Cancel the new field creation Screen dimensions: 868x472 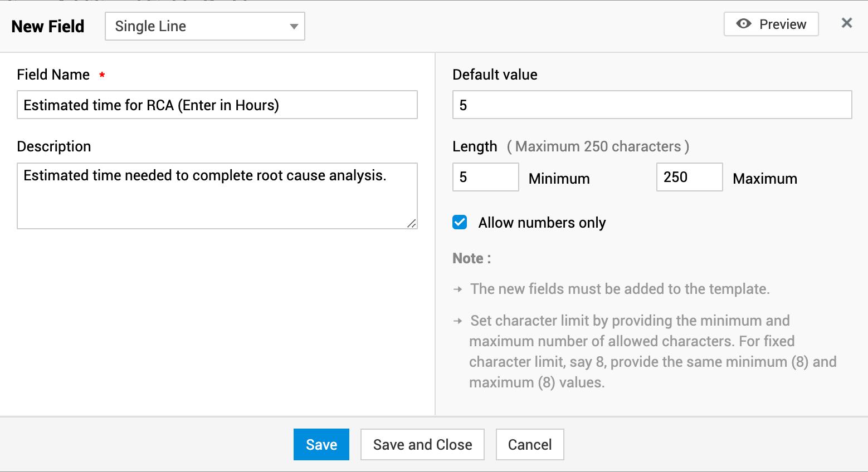[x=529, y=444]
